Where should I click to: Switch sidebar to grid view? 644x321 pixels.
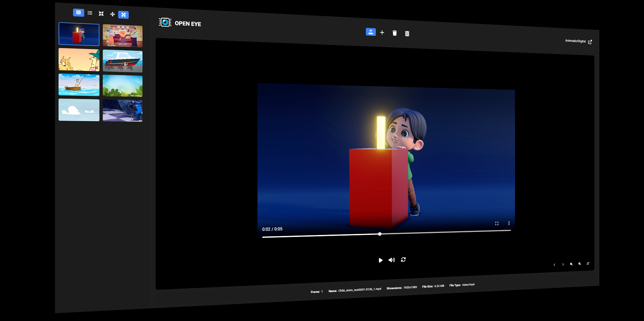click(79, 12)
